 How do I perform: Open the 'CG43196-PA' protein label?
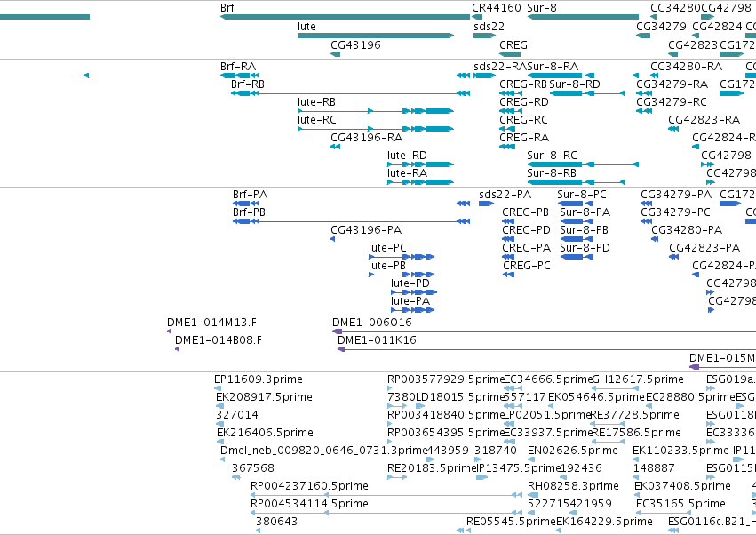coord(366,230)
